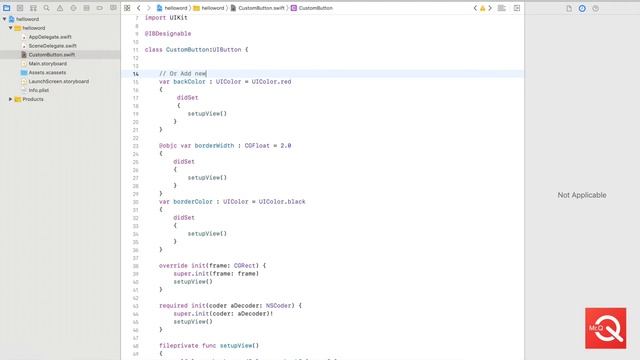Screen dimensions: 640x360
Task: Collapse the helloword group folder
Action: (11, 28)
